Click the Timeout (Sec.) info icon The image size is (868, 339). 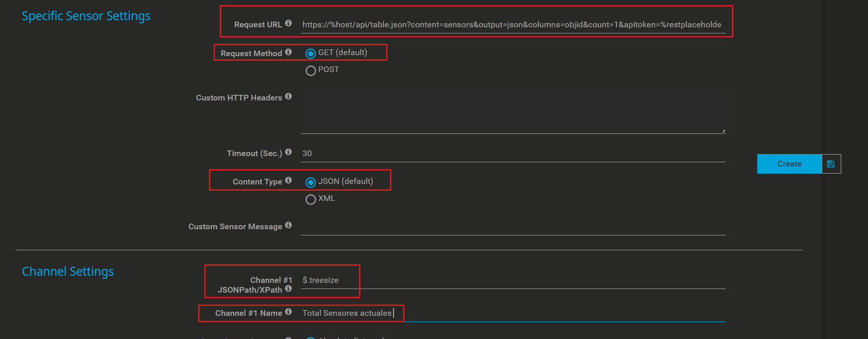288,152
